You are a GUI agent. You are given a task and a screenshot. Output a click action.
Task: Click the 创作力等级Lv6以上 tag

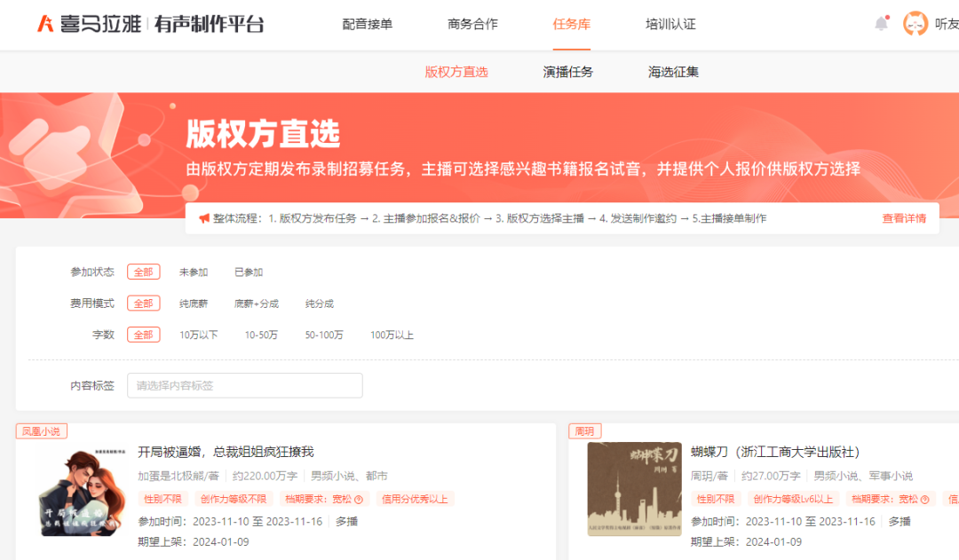coord(793,500)
